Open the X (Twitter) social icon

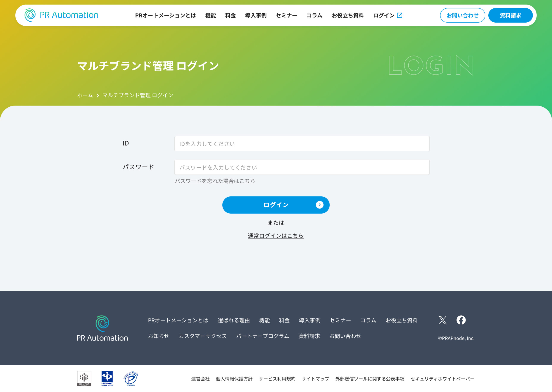pos(442,320)
